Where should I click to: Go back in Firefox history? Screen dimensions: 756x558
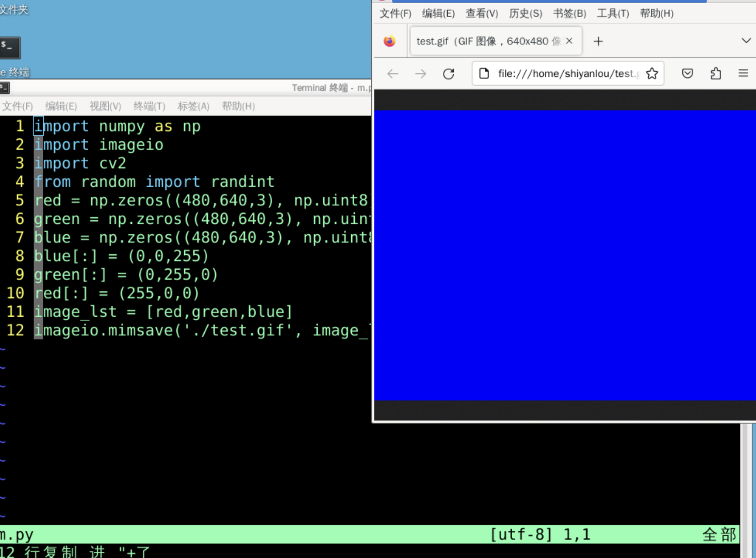[393, 74]
